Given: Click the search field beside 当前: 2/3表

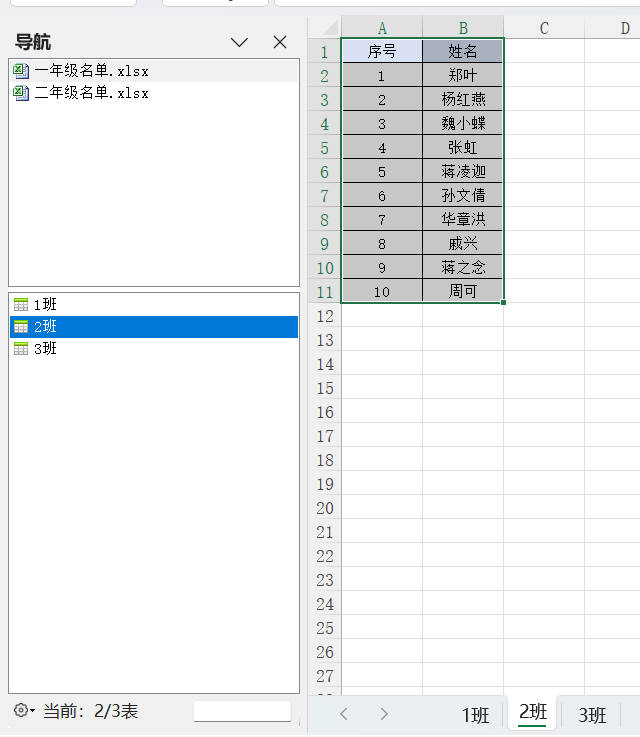Looking at the screenshot, I should tap(242, 711).
